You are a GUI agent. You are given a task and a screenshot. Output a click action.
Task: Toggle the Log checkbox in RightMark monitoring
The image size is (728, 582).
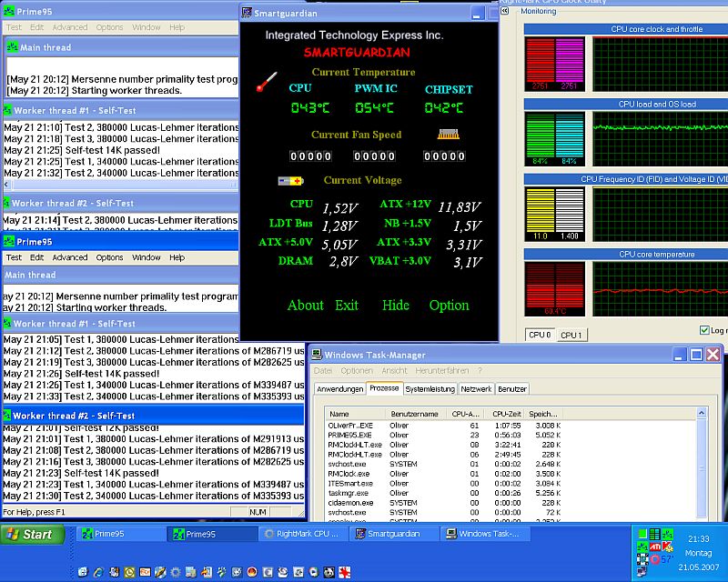tap(703, 330)
